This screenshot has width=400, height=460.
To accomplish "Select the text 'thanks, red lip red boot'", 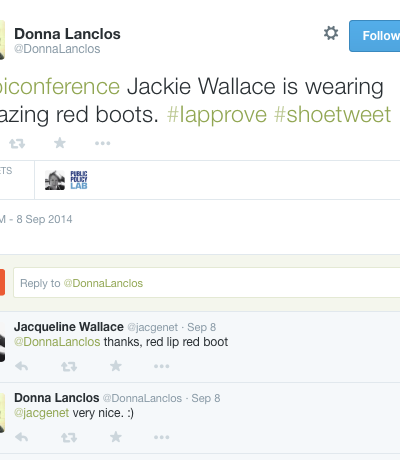I will click(166, 342).
